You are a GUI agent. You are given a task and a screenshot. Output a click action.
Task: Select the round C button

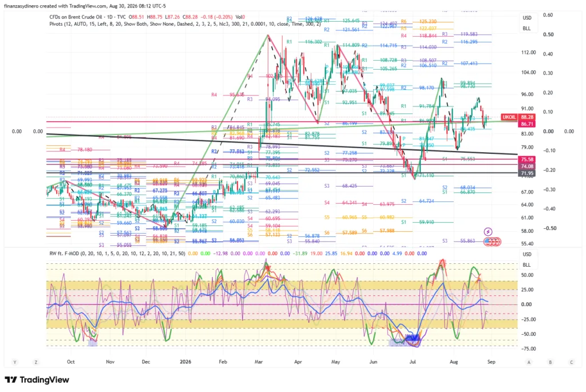pyautogui.click(x=572, y=362)
